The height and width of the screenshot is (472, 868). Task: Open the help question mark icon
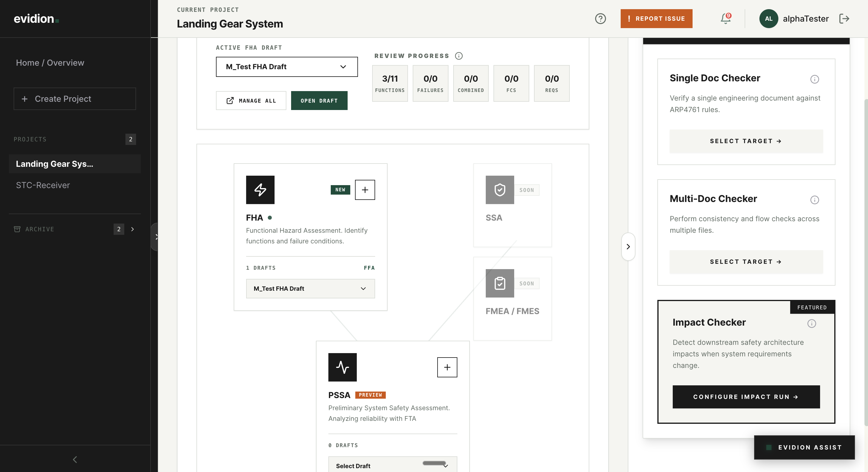600,19
